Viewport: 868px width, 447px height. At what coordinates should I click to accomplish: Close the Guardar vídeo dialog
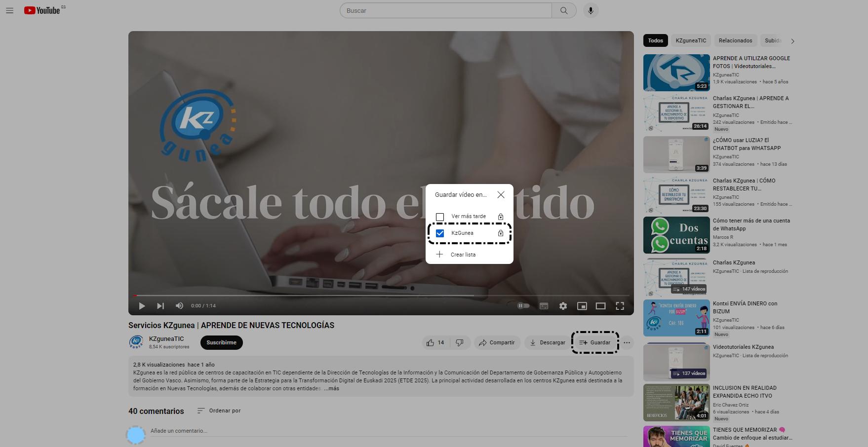tap(501, 195)
